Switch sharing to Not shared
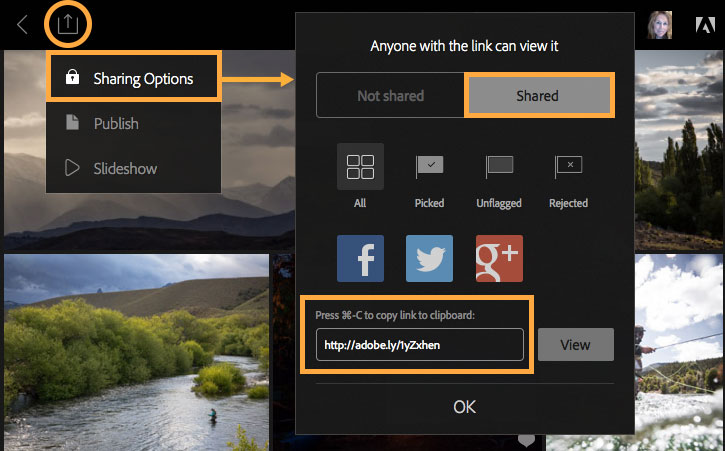Viewport: 725px width, 451px height. coord(391,95)
